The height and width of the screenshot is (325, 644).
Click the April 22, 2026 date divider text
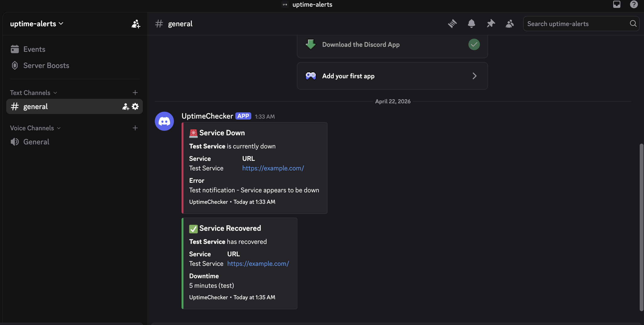(393, 101)
